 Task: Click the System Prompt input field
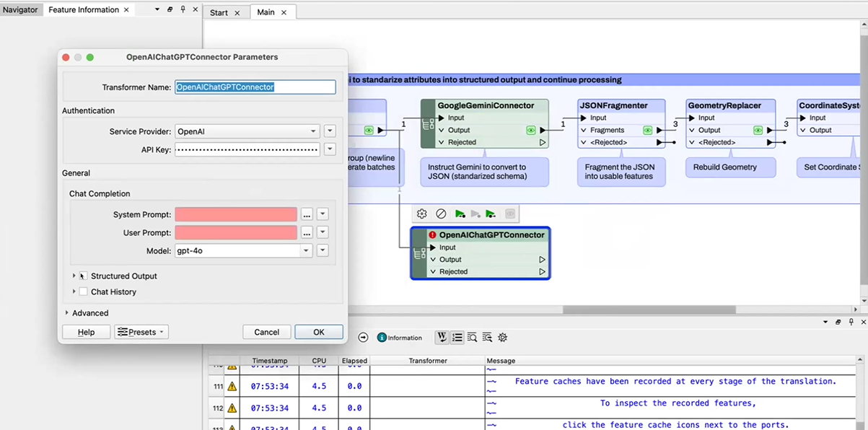pyautogui.click(x=235, y=215)
